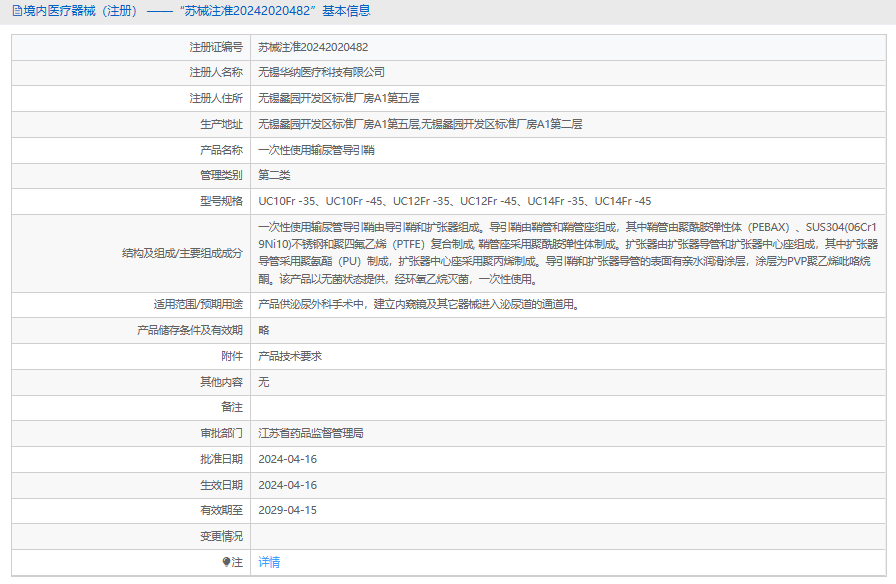The height and width of the screenshot is (584, 896).
Task: Click the 生产地址 label
Action: pos(221,124)
